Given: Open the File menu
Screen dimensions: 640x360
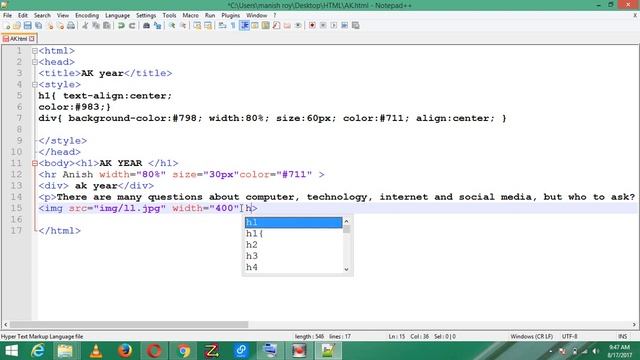Looking at the screenshot, I should 7,15.
